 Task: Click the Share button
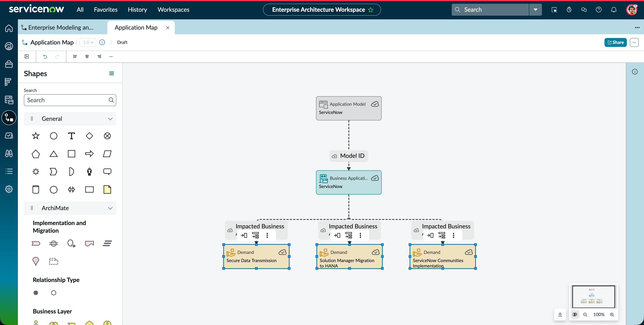[615, 42]
